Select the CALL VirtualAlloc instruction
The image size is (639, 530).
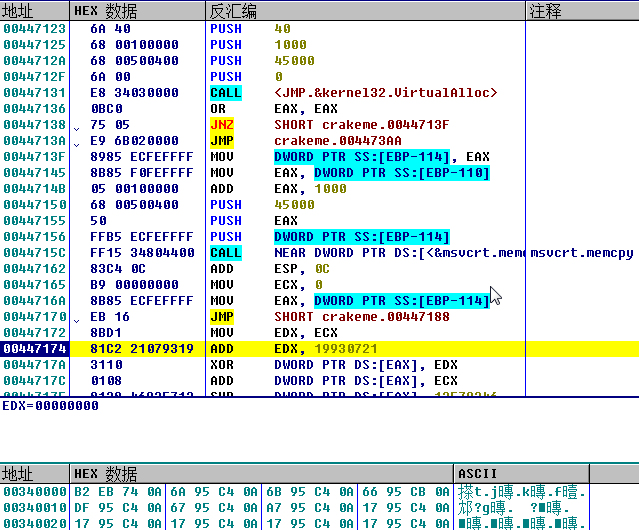pos(320,92)
